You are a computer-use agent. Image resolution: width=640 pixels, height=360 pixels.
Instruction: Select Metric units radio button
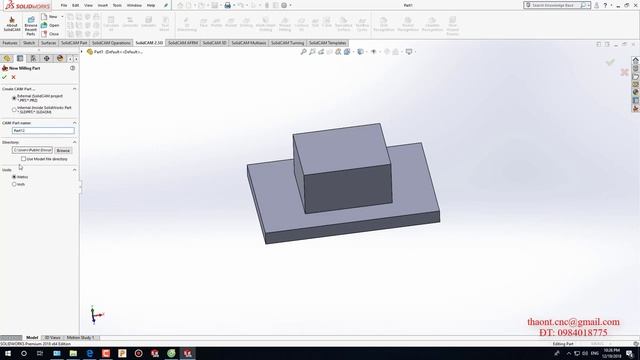(14, 177)
